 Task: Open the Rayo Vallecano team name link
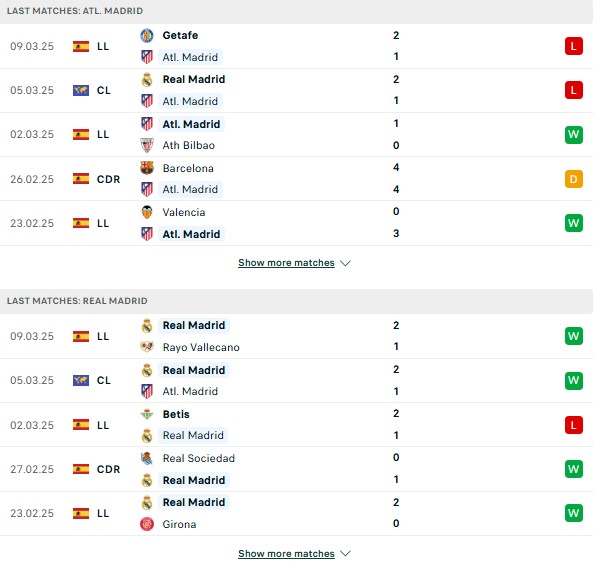(x=201, y=347)
